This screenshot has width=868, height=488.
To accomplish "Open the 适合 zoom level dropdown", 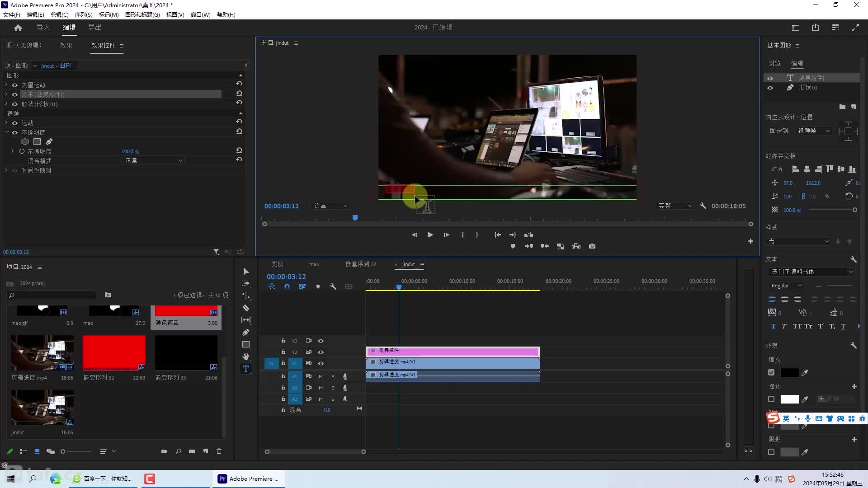I will pyautogui.click(x=330, y=206).
